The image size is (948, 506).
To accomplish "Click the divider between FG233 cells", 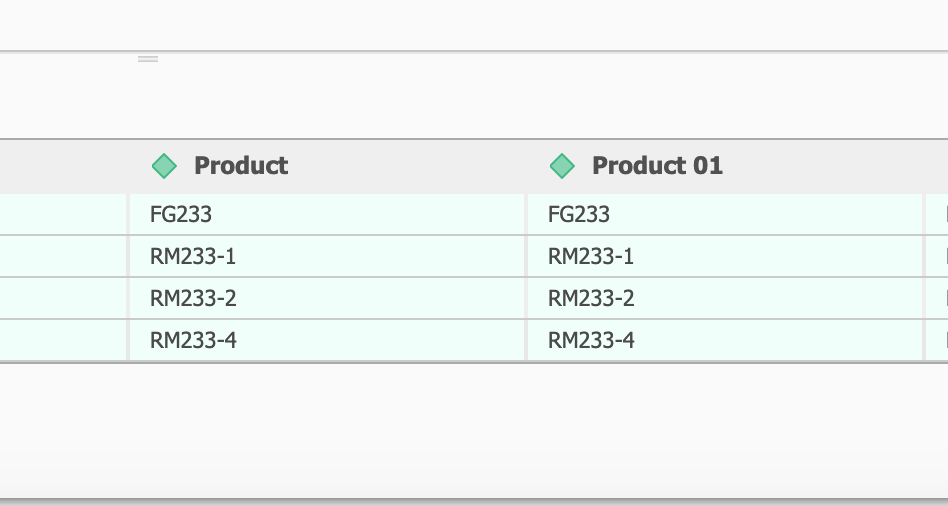I will (x=526, y=215).
